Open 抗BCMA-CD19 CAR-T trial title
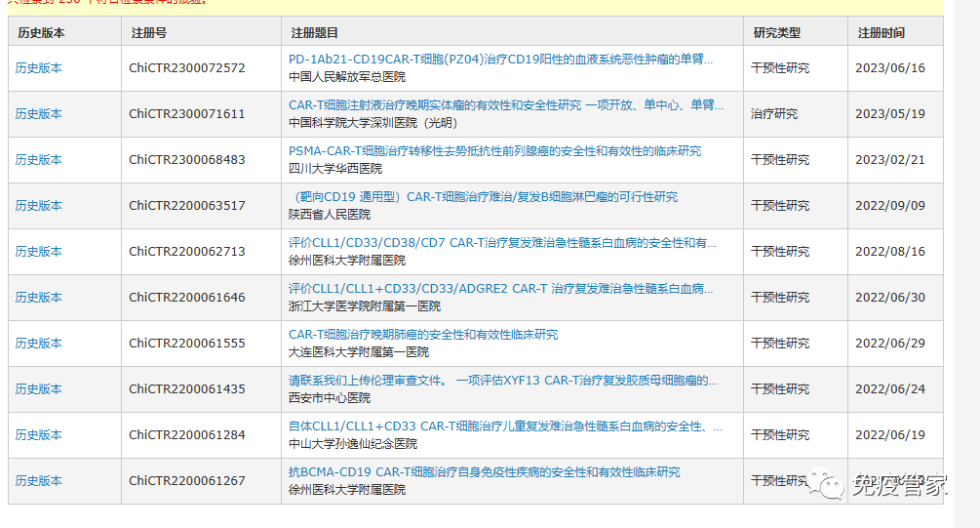 pyautogui.click(x=485, y=472)
